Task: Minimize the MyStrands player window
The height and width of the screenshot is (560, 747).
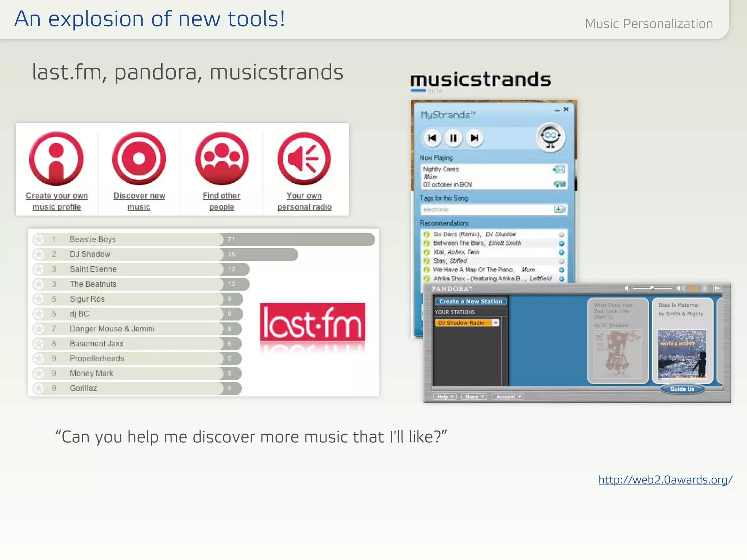Action: click(x=557, y=110)
